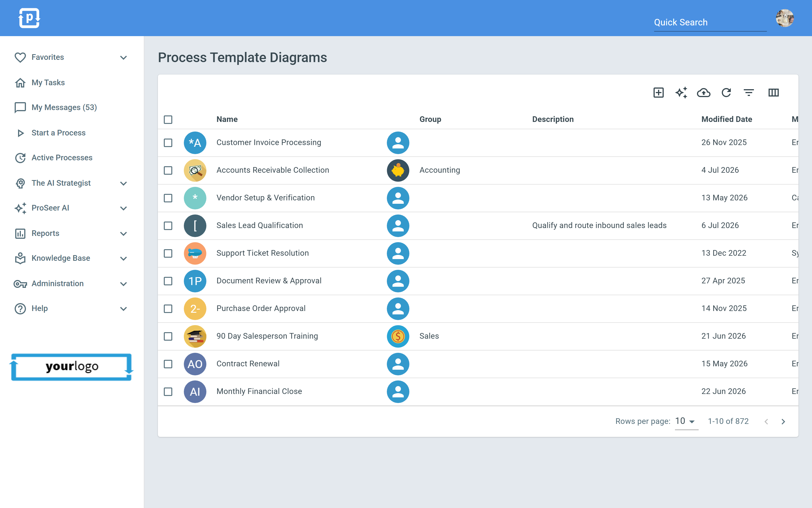
Task: Open the Monthly Financial Close template
Action: pyautogui.click(x=259, y=391)
